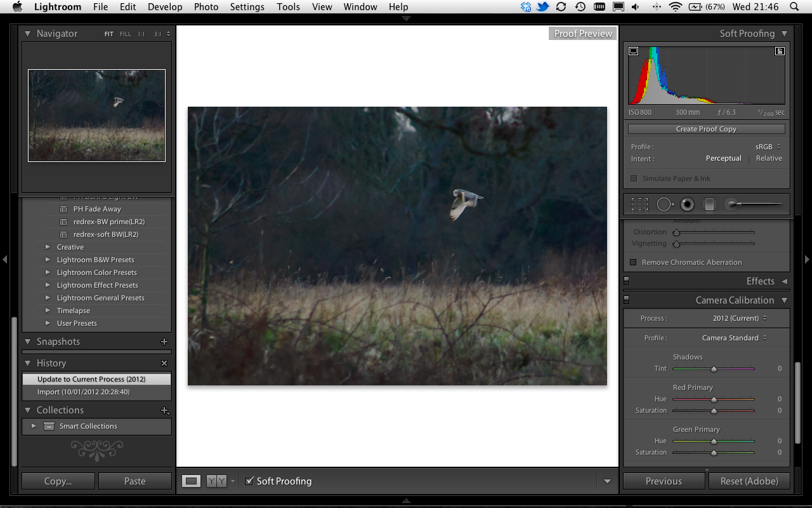Screen dimensions: 812x508
Task: Select Perceptual rendering intent
Action: [x=723, y=159]
